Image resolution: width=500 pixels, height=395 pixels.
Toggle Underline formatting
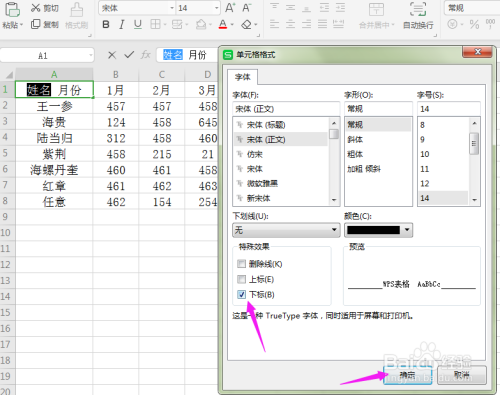click(138, 24)
